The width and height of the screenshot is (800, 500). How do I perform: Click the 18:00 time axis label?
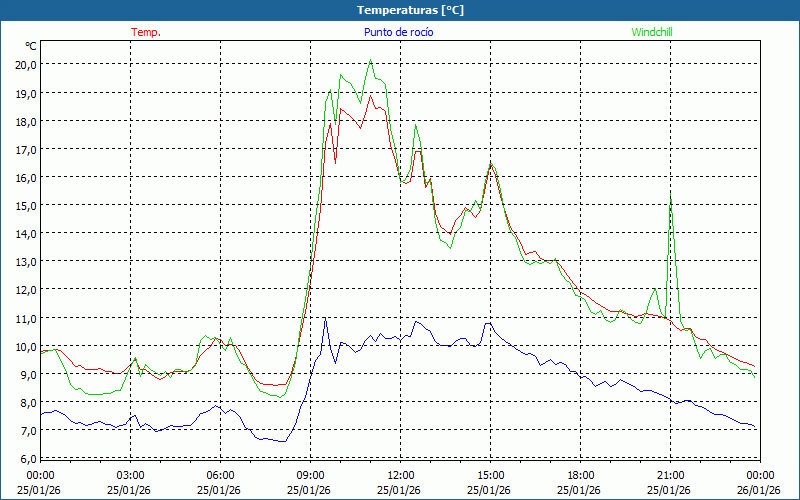click(581, 475)
